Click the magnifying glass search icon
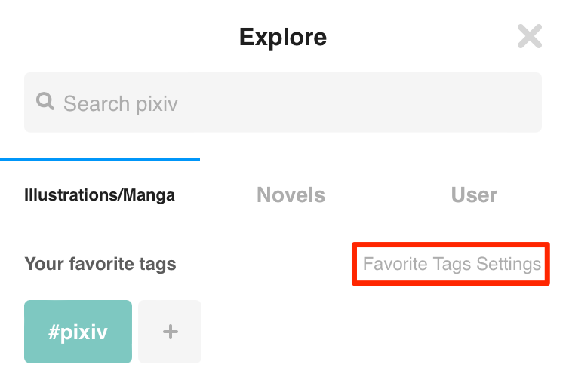Image resolution: width=566 pixels, height=392 pixels. pos(45,101)
